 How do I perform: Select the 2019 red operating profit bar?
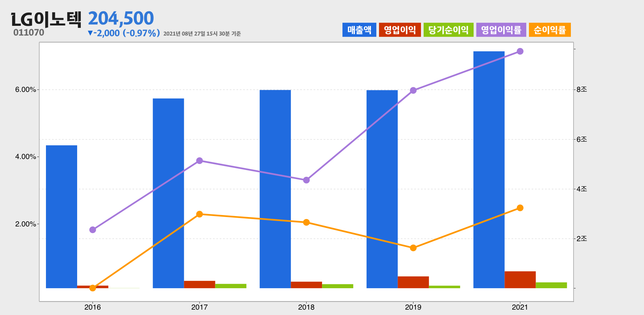tap(413, 282)
